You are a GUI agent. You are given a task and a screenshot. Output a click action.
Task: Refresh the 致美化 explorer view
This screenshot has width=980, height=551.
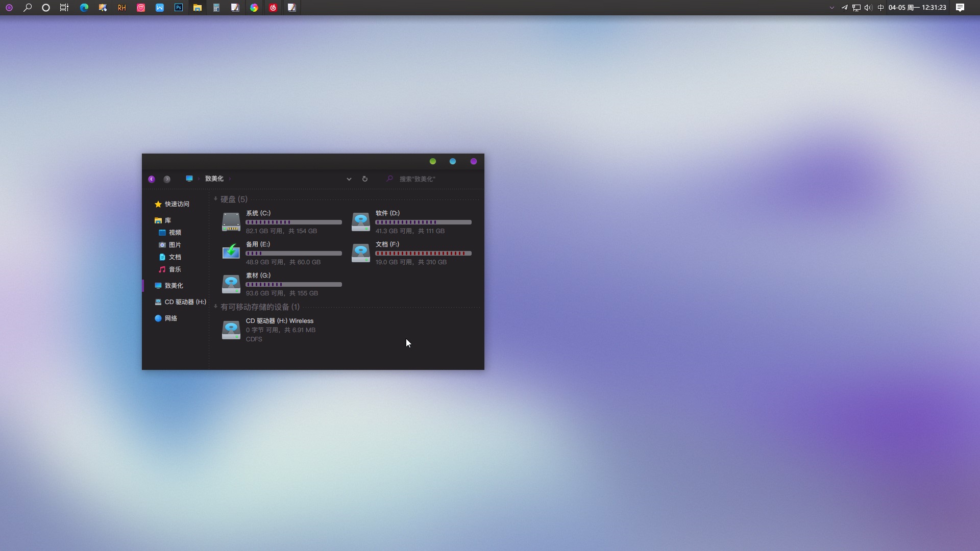click(365, 179)
